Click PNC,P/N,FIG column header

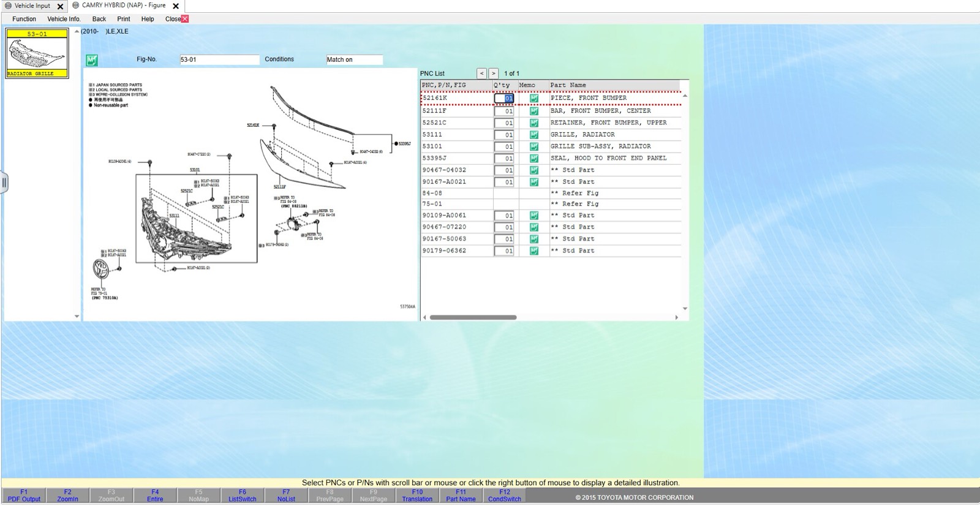(456, 85)
